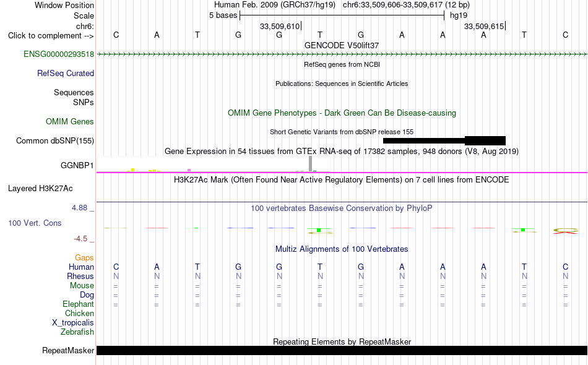Select the X_tropicalis alignment row label

pyautogui.click(x=73, y=323)
